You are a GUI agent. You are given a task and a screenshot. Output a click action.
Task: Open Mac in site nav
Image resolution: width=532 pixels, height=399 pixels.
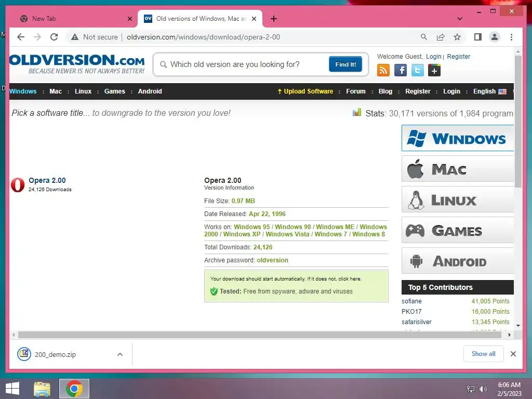(56, 91)
